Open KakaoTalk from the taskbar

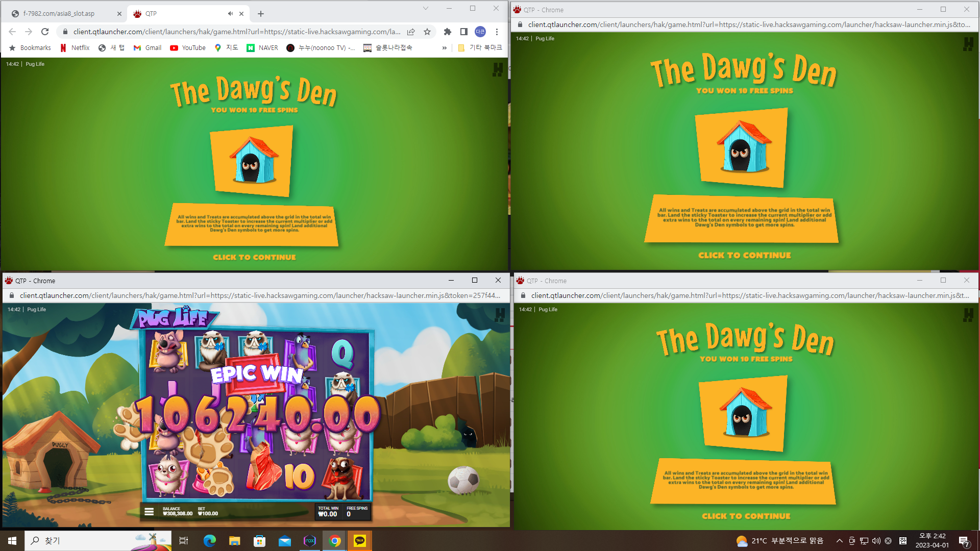[360, 541]
